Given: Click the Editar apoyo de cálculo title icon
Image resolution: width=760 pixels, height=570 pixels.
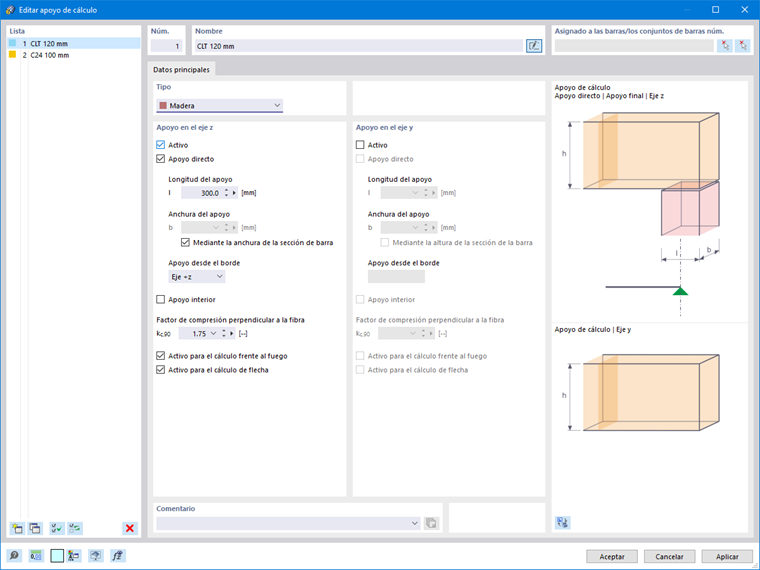Looking at the screenshot, I should (10, 10).
